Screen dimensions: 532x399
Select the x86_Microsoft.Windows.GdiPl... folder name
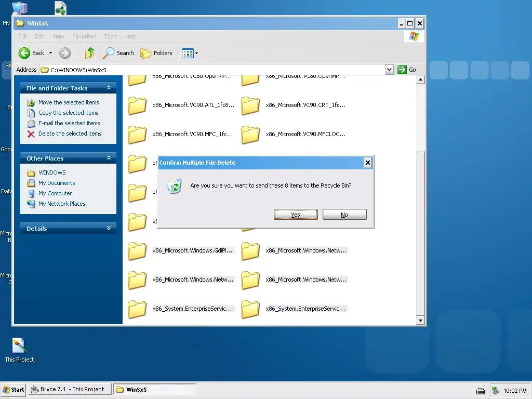coord(192,250)
